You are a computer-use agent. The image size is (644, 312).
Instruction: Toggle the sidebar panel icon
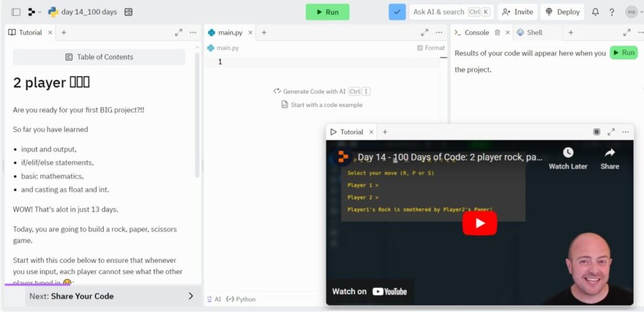[16, 12]
